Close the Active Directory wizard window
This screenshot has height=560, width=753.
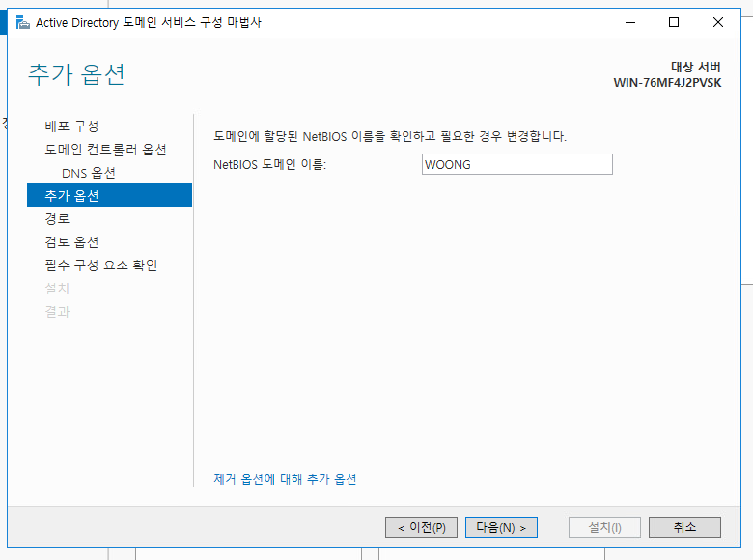point(718,22)
